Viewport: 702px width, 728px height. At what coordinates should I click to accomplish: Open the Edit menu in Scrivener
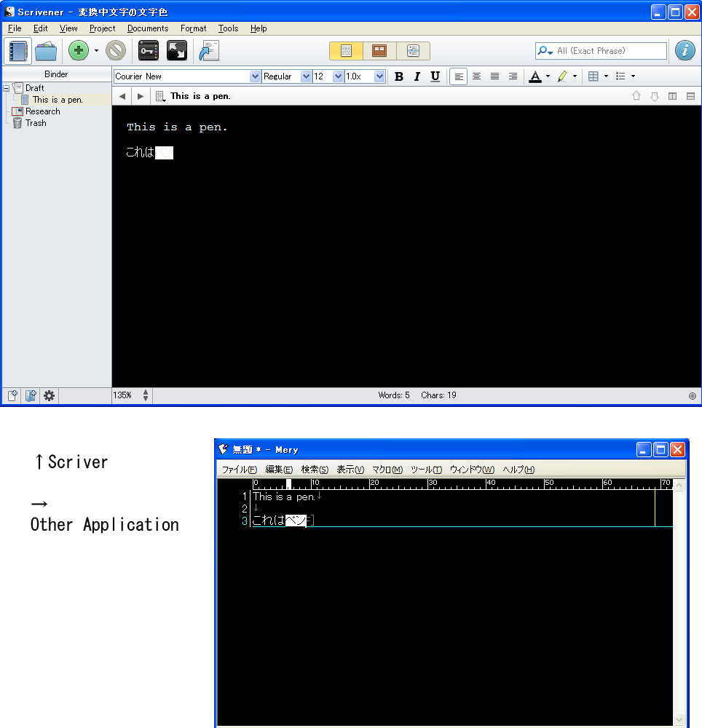pos(40,28)
